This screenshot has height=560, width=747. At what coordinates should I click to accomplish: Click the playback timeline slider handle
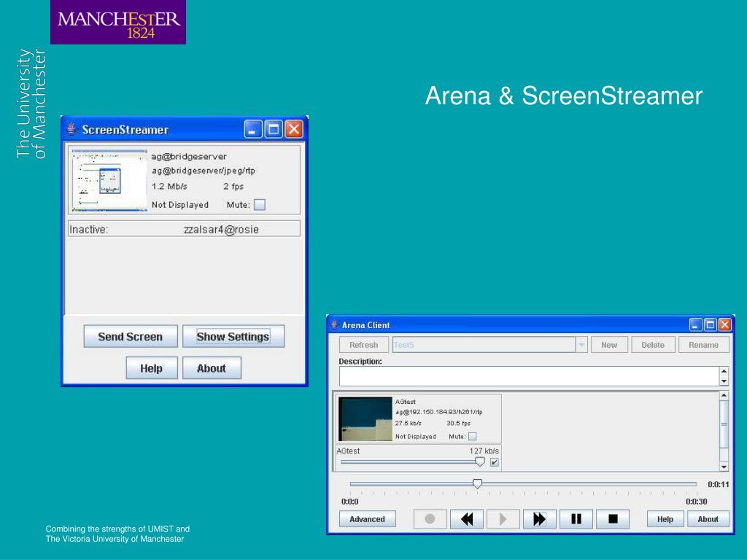tap(477, 484)
